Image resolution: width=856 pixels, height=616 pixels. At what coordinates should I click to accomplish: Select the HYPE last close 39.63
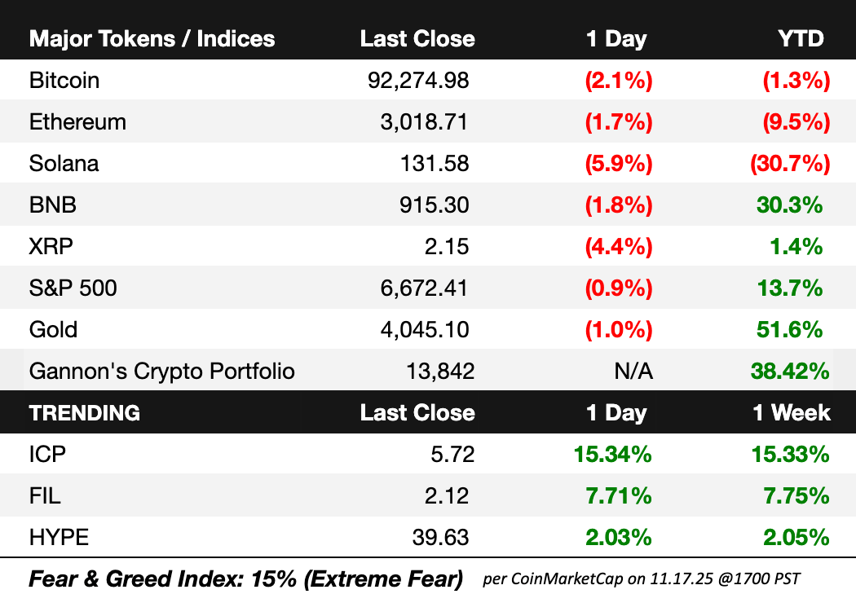coord(441,537)
